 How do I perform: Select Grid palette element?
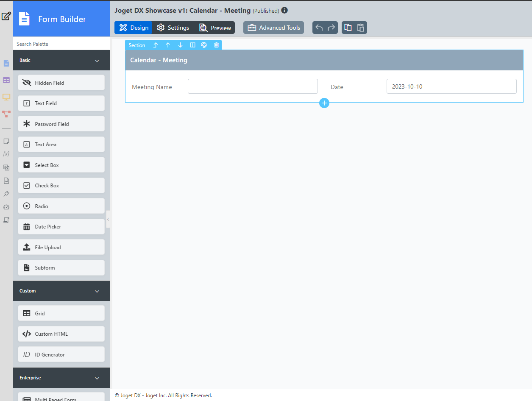[61, 313]
